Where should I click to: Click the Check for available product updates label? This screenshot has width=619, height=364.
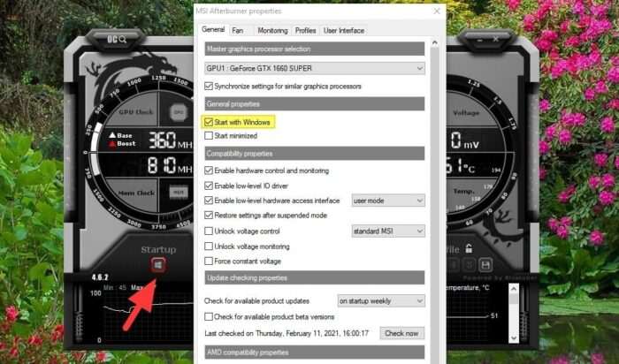pos(256,301)
